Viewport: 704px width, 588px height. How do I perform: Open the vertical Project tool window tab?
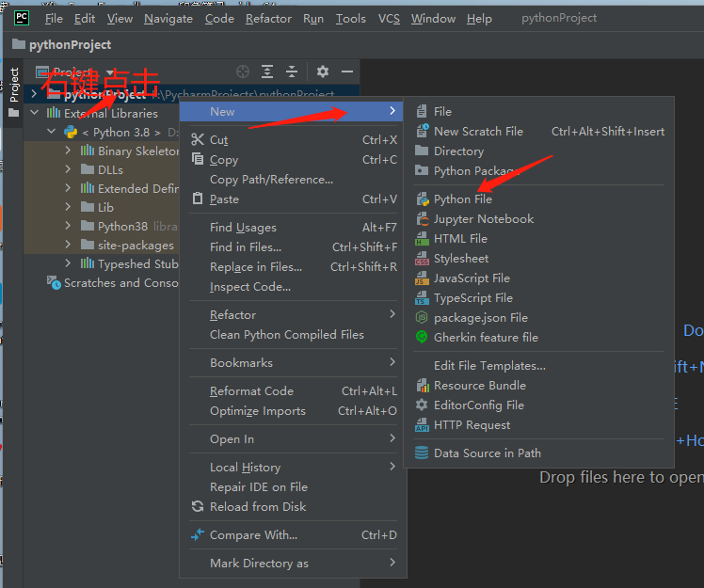tap(14, 92)
